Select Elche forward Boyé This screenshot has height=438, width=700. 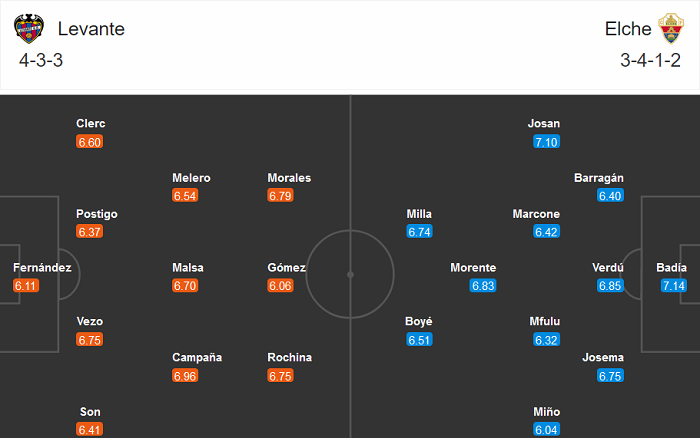(419, 322)
